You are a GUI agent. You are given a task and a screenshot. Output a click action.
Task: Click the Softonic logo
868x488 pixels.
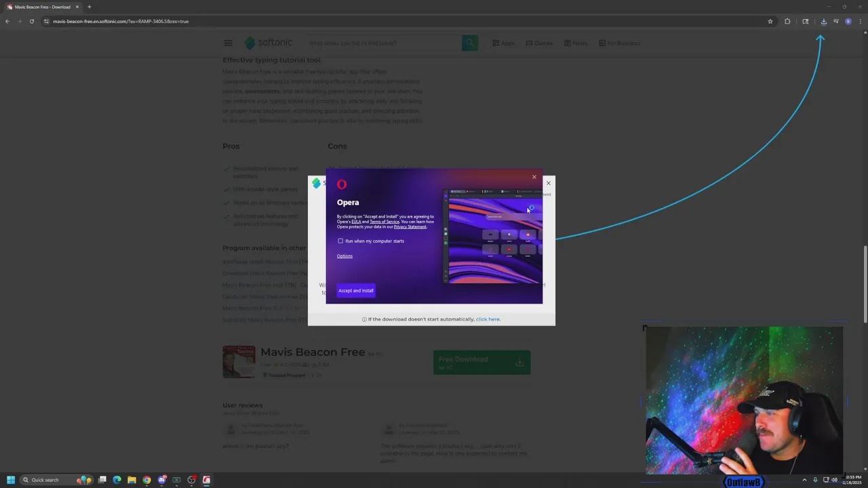269,43
